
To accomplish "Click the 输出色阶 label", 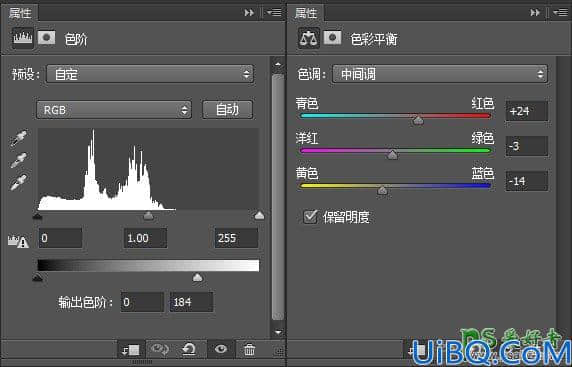I will tap(85, 302).
